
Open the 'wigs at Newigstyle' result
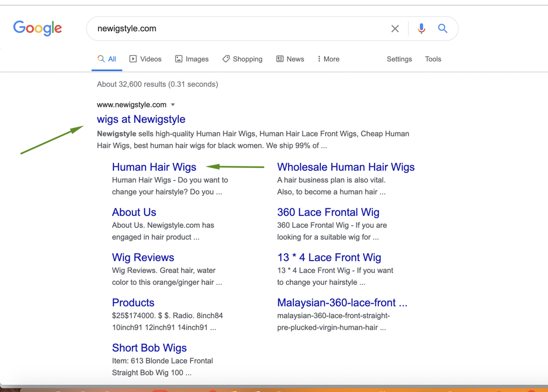pos(141,119)
